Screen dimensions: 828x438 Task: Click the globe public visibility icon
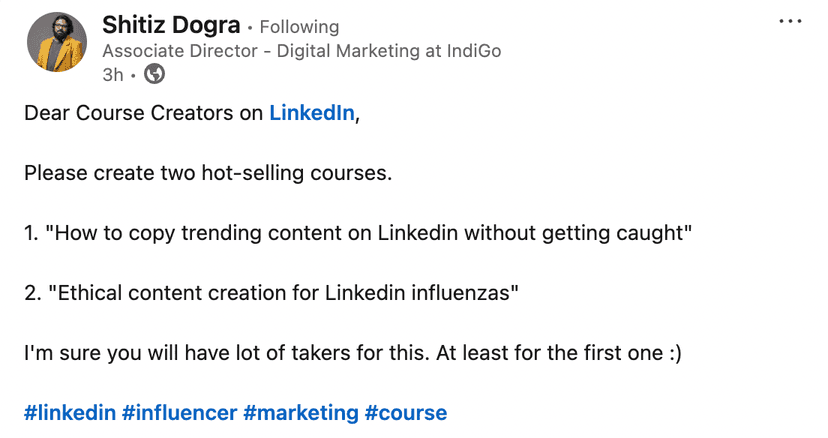154,73
